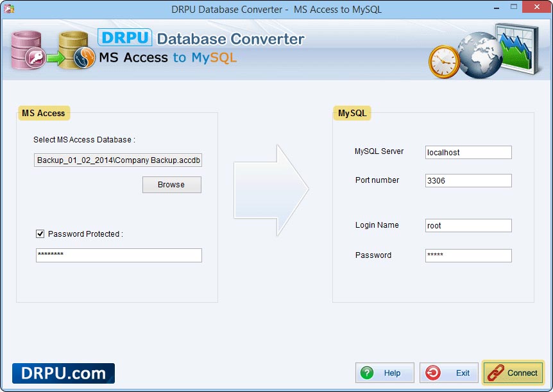Screen dimensions: 553x392
Task: Maximize the Database Converter window
Action: (513, 6)
